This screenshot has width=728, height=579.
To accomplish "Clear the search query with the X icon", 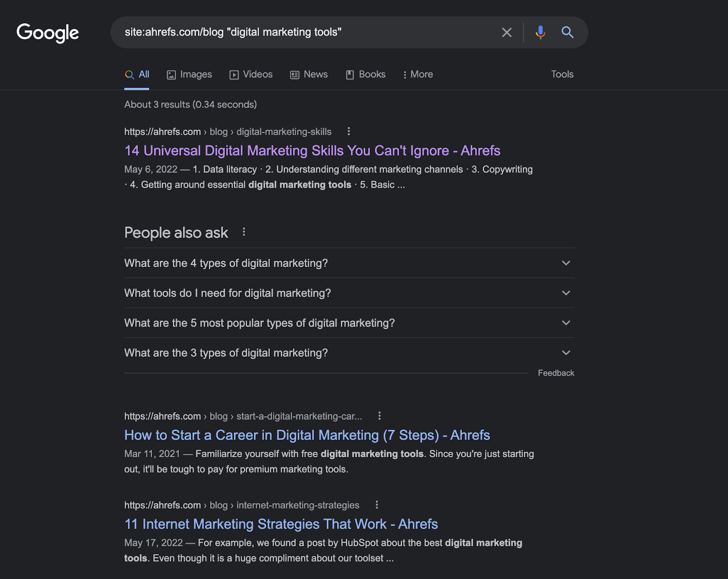I will 506,32.
